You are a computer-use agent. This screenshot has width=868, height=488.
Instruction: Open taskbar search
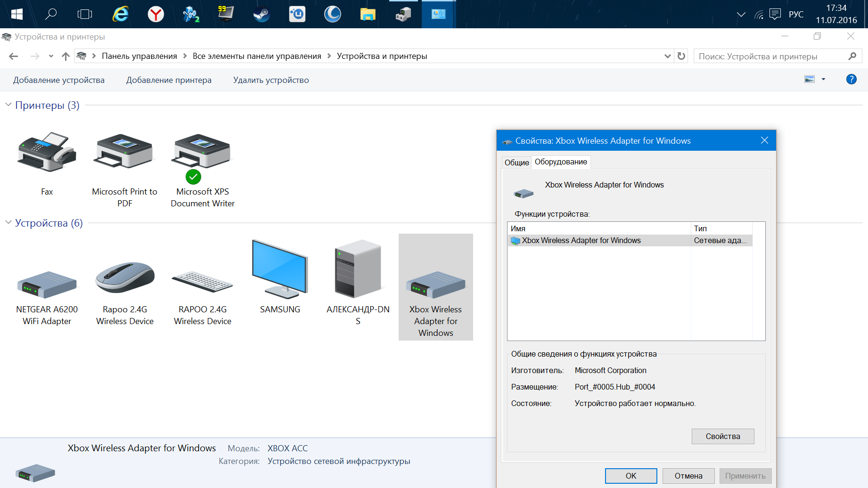tap(51, 14)
